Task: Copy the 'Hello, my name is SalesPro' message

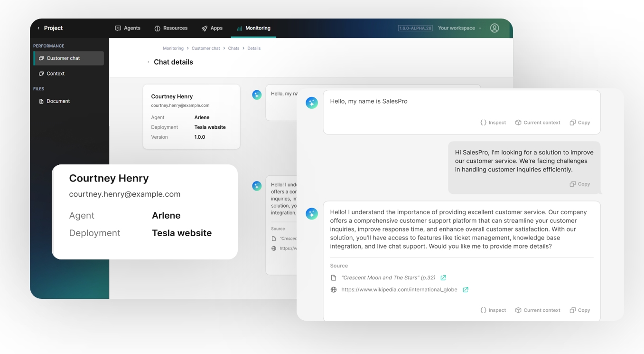Action: click(x=579, y=123)
